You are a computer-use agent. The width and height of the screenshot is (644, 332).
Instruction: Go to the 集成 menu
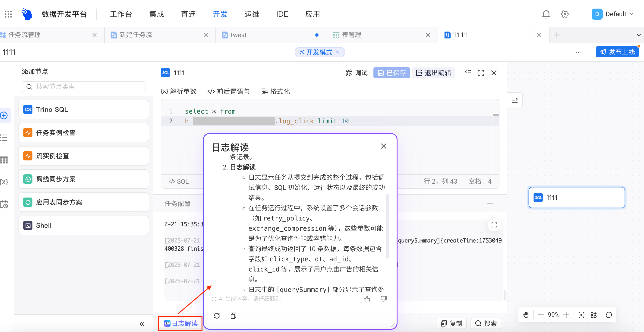pos(157,14)
